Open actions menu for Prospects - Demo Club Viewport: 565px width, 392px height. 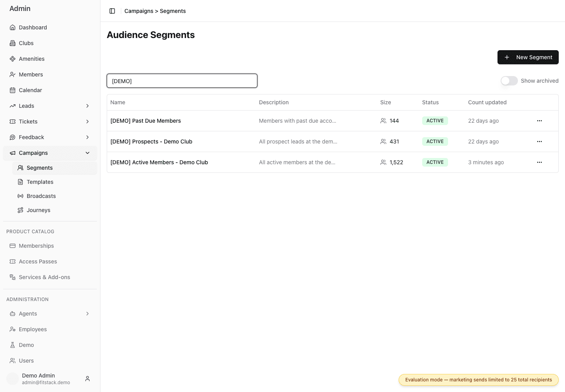(x=539, y=142)
